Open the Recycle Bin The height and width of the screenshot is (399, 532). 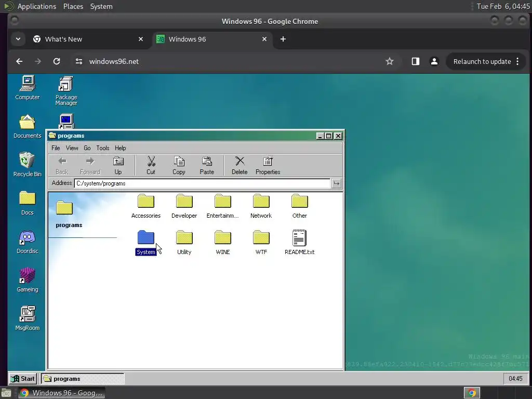pyautogui.click(x=27, y=165)
